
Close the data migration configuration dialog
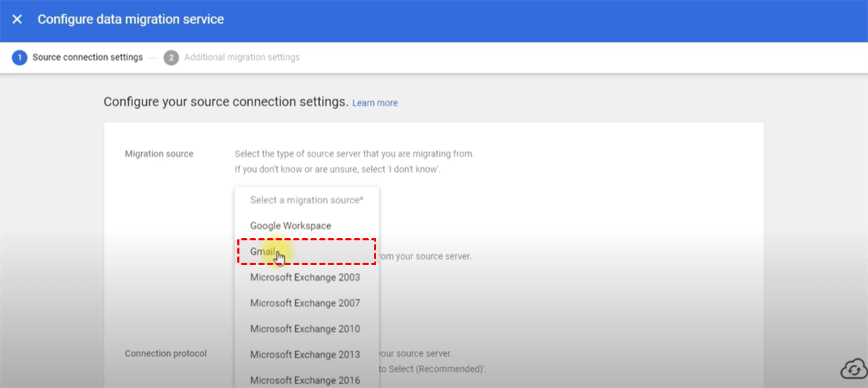click(x=17, y=20)
